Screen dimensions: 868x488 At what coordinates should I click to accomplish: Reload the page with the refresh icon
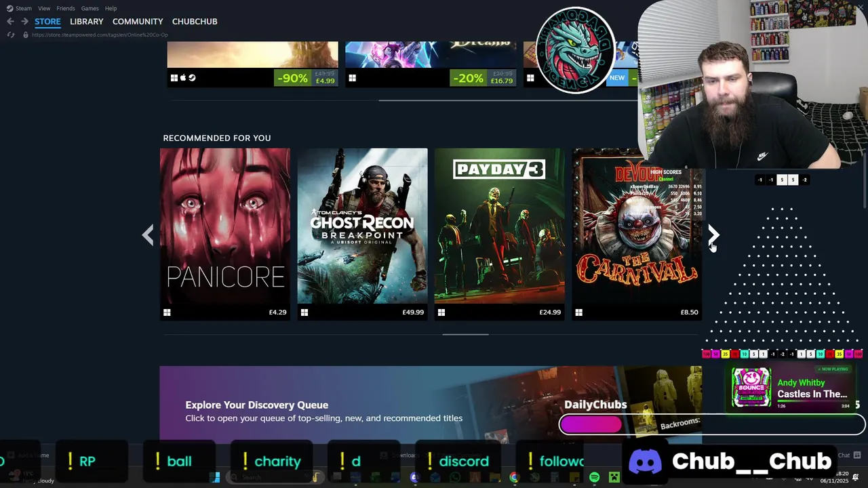pos(11,35)
